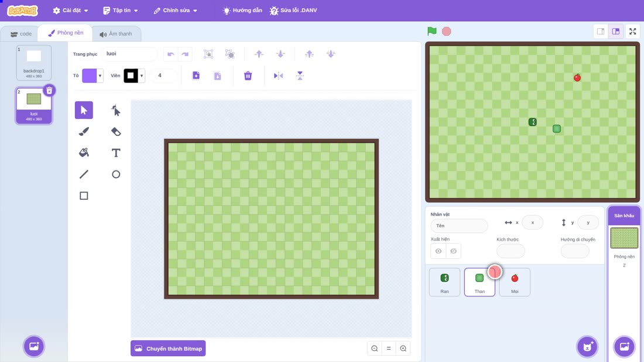
Task: Open the Cài đặt settings menu
Action: pyautogui.click(x=70, y=11)
